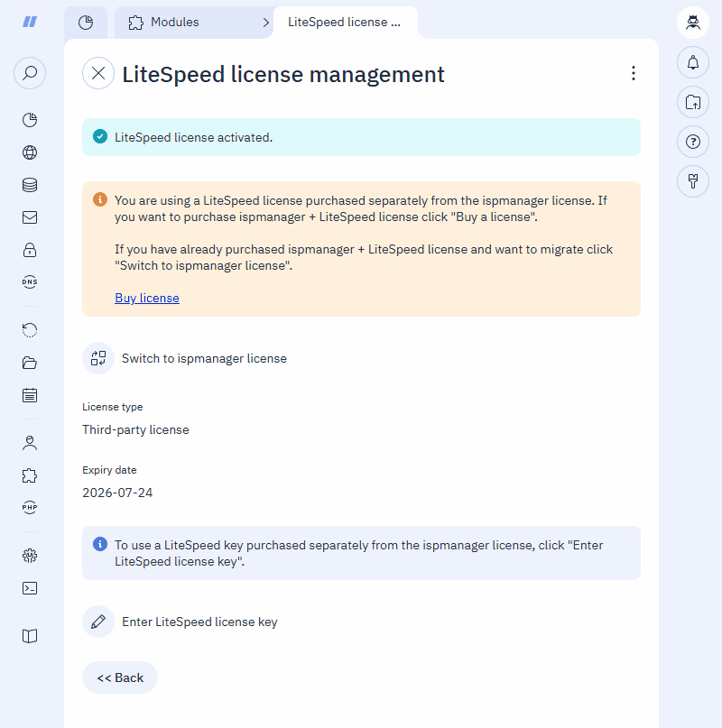This screenshot has width=722, height=728.
Task: Switch to the dashboard pie-chart tab
Action: [x=86, y=23]
